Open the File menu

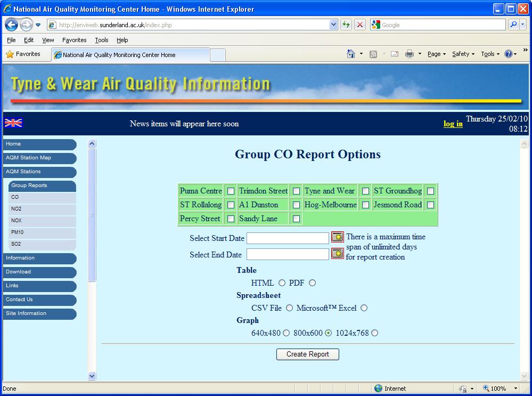click(11, 39)
